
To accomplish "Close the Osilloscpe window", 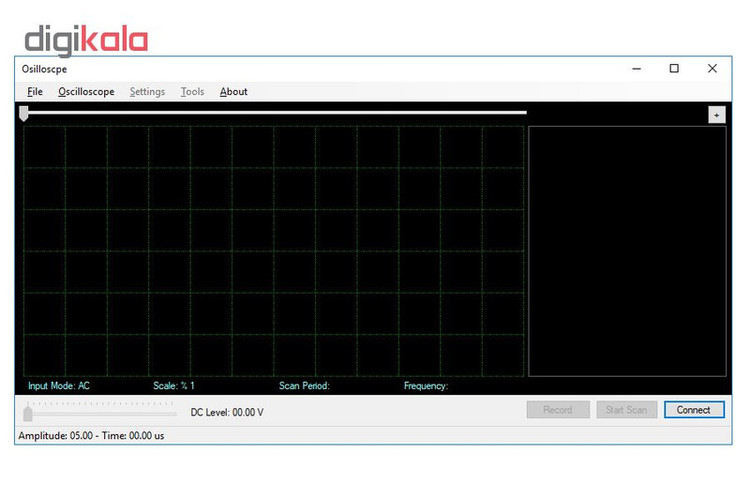I will click(x=712, y=69).
